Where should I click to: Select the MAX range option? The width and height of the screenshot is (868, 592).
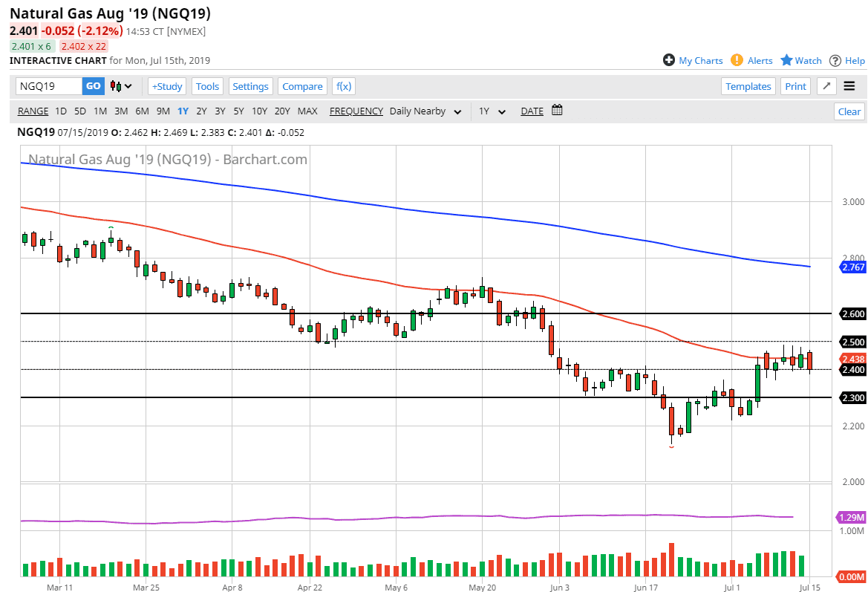pos(307,111)
